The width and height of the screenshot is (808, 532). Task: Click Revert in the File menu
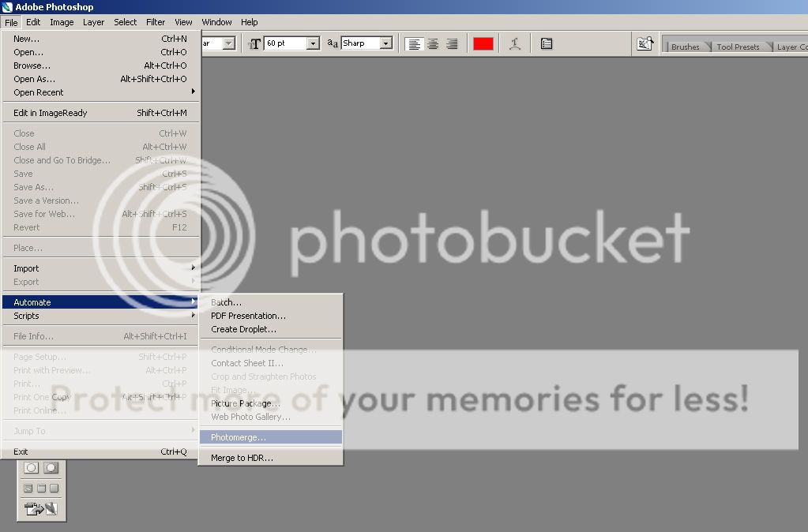click(x=102, y=227)
